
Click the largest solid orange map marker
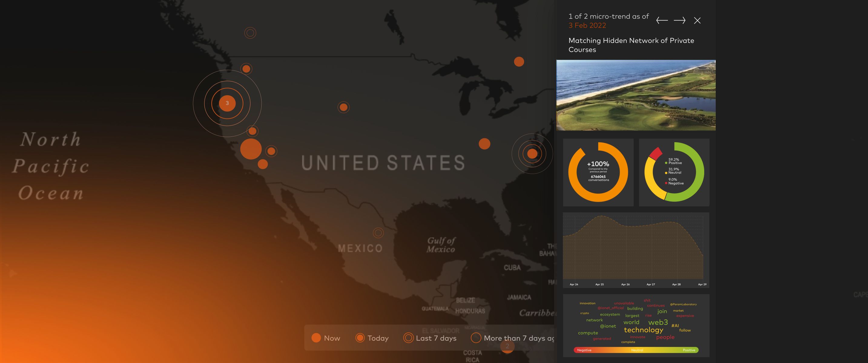point(251,149)
